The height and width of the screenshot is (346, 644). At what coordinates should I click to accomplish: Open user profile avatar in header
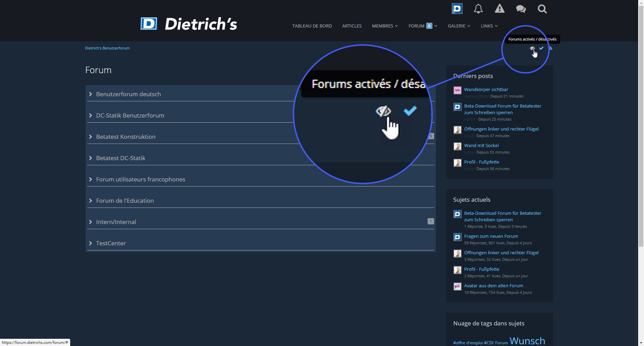(x=457, y=9)
